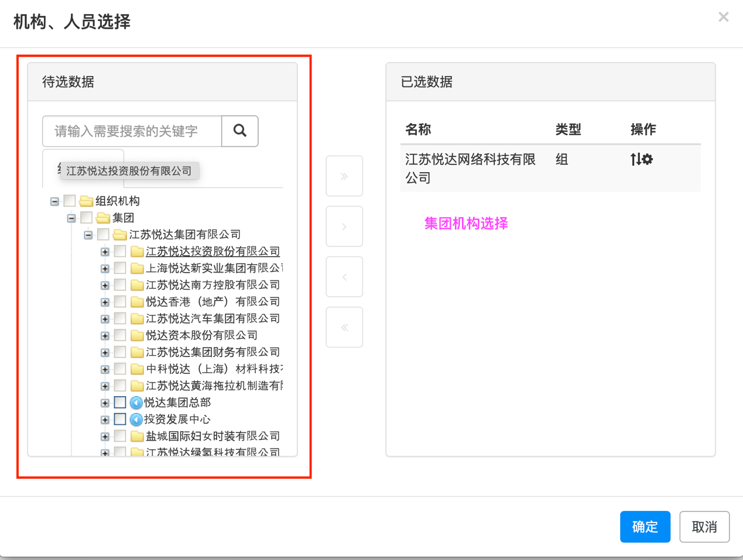Click the double right arrow to move all items

pyautogui.click(x=344, y=176)
